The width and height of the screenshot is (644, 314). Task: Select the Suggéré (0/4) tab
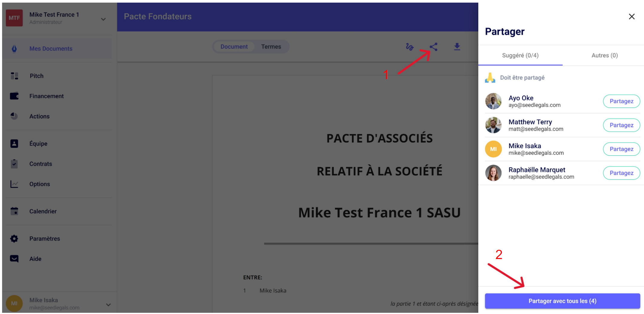click(520, 56)
